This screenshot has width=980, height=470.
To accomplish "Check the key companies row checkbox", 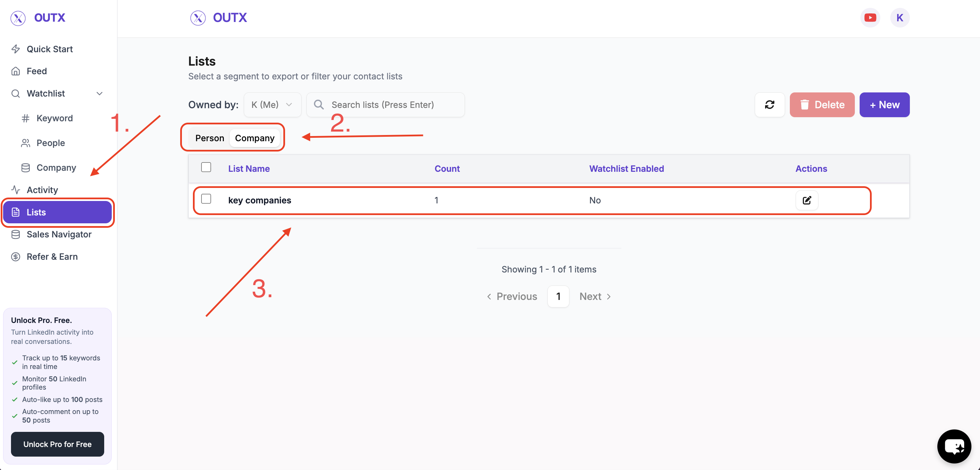I will (x=206, y=199).
